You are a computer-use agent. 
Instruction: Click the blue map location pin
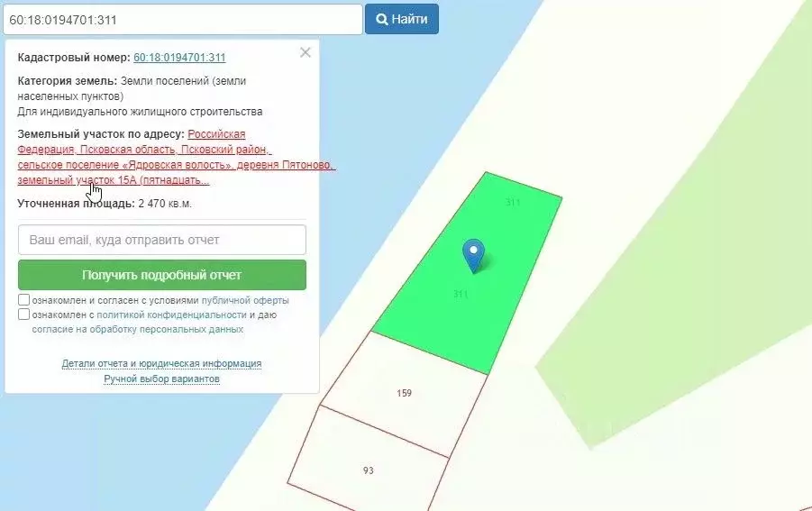click(x=473, y=255)
